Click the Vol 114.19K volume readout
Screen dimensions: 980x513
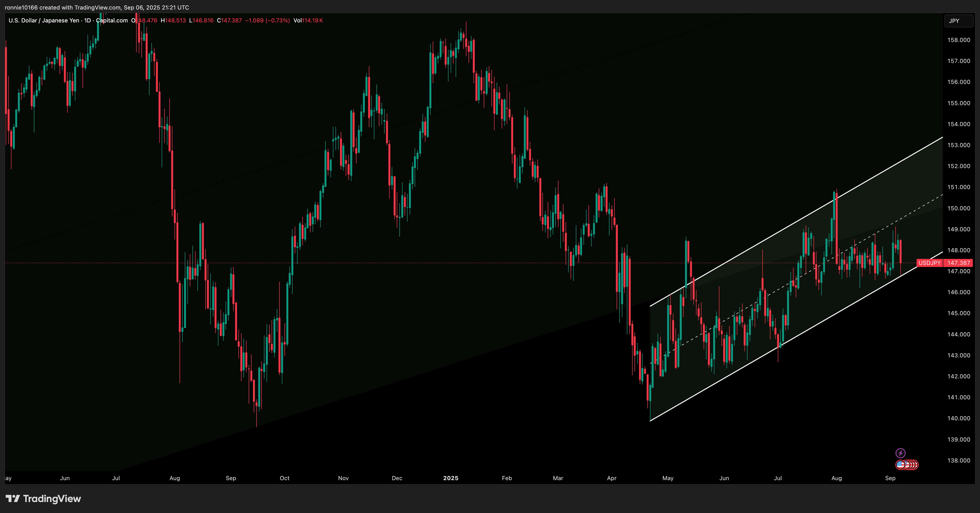[x=308, y=21]
